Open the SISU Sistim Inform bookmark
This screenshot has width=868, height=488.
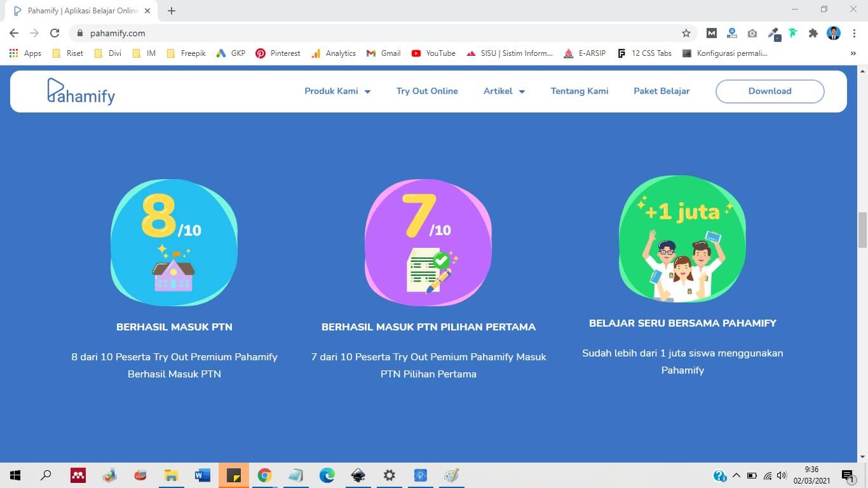click(x=510, y=53)
